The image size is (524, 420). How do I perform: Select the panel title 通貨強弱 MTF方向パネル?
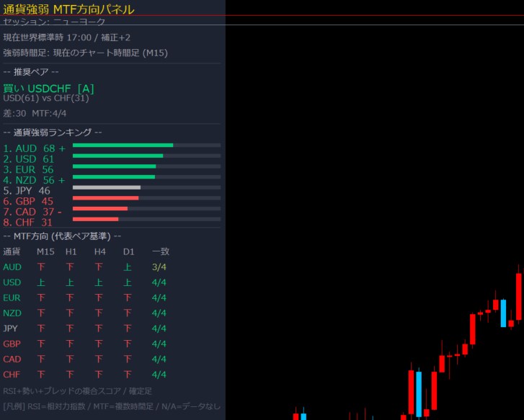pos(68,9)
